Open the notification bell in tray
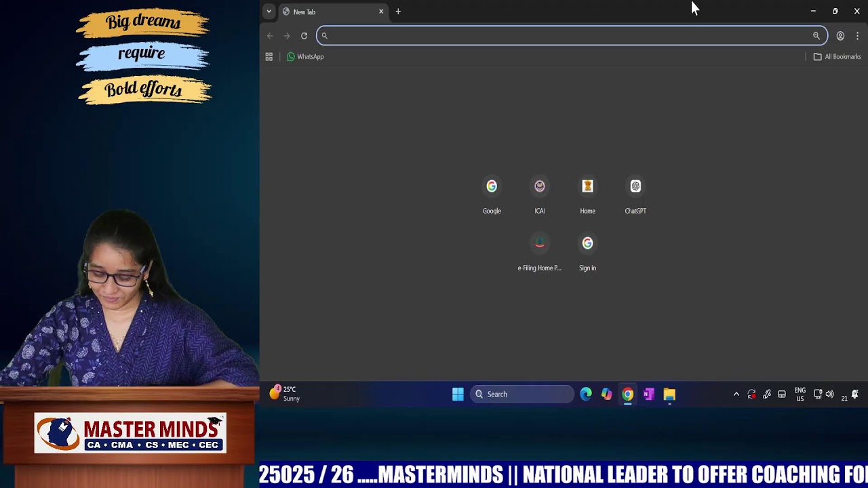Screen dimensions: 868x488 [x=855, y=394]
